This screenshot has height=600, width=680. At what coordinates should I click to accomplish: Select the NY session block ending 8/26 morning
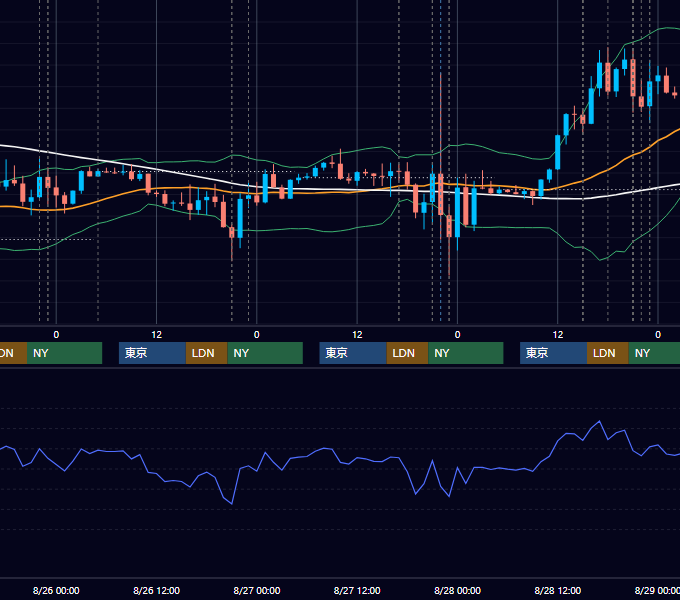pyautogui.click(x=64, y=353)
